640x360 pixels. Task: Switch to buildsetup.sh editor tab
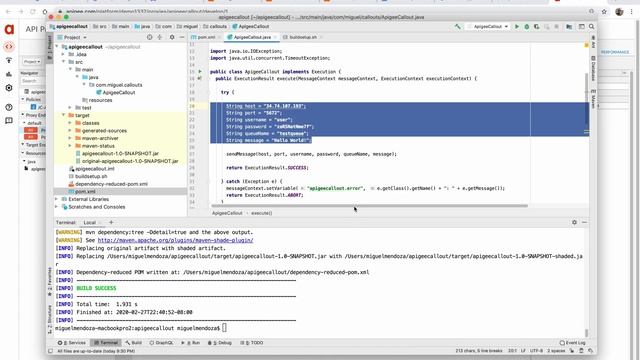[x=302, y=37]
